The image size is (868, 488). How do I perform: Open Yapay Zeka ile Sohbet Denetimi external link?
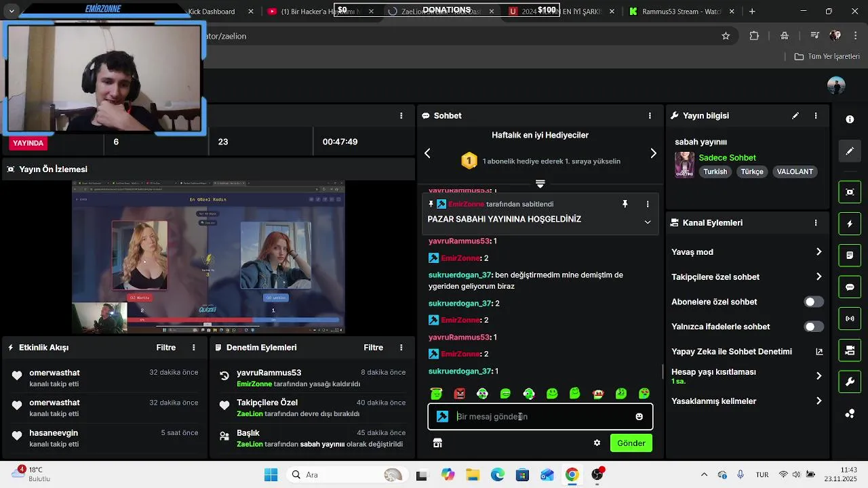pyautogui.click(x=819, y=352)
